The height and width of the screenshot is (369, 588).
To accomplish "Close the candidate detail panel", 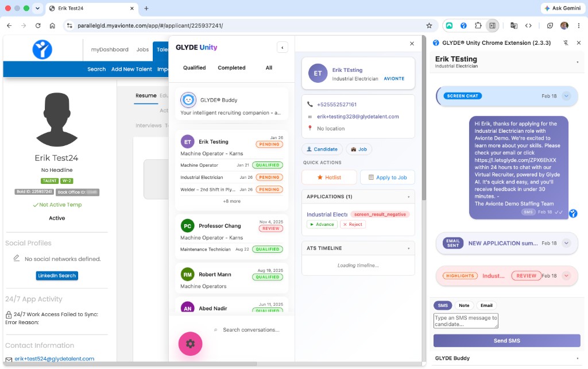I will pos(412,44).
